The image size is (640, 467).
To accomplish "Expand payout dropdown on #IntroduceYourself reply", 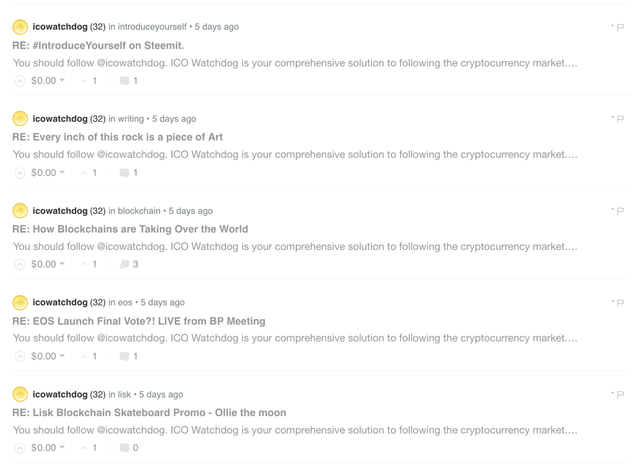I will click(62, 81).
